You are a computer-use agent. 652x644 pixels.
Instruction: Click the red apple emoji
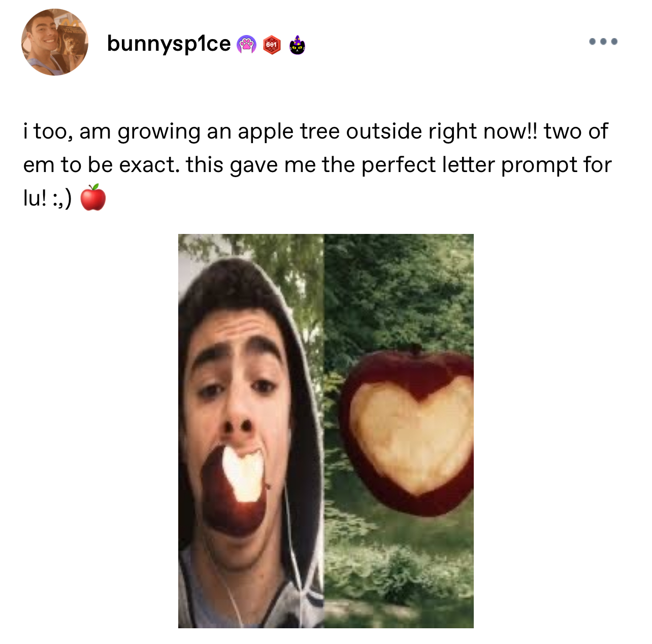[x=93, y=197]
